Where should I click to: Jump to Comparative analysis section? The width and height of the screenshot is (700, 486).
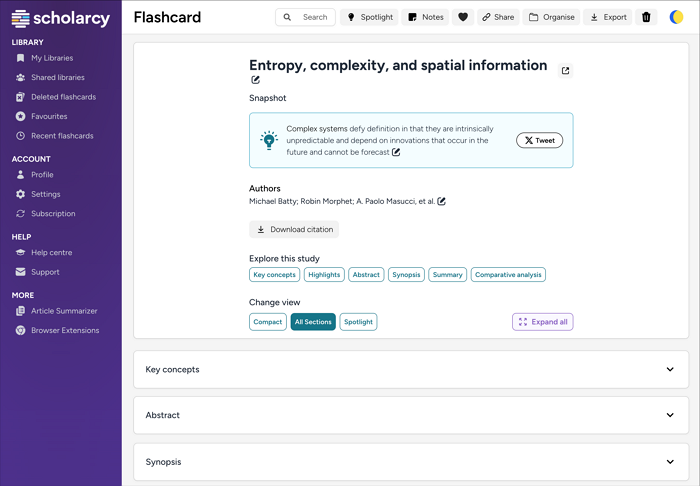click(x=508, y=275)
